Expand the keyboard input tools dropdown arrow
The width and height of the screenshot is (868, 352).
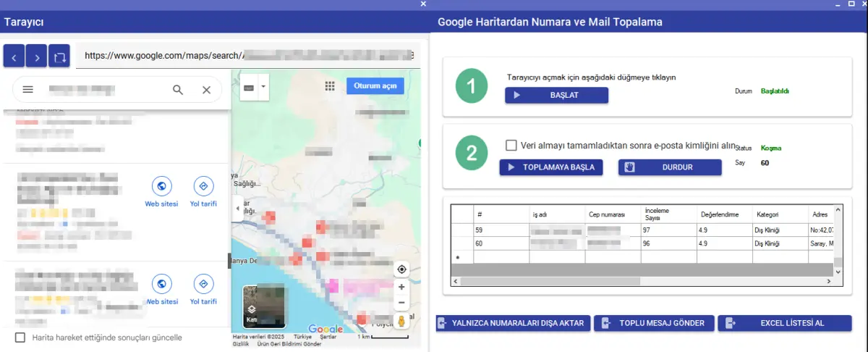click(x=264, y=87)
